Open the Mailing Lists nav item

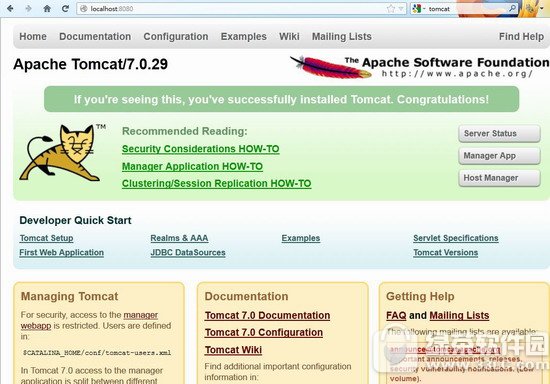[342, 36]
